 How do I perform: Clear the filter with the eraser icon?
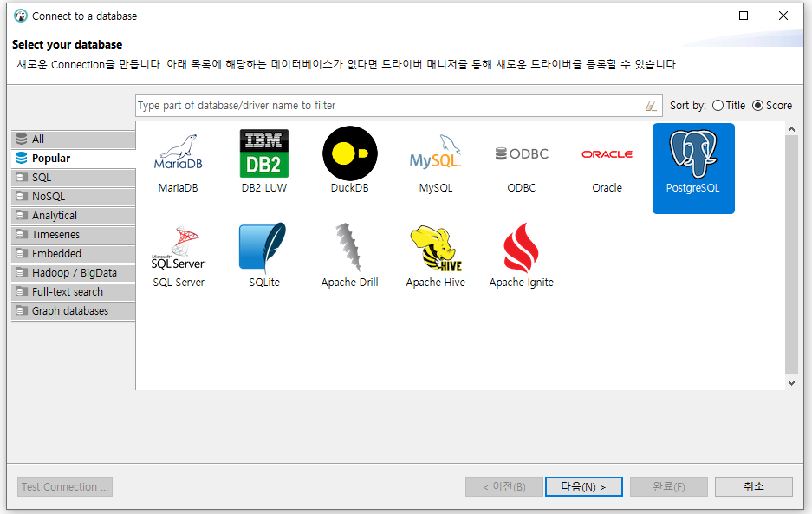pyautogui.click(x=651, y=106)
